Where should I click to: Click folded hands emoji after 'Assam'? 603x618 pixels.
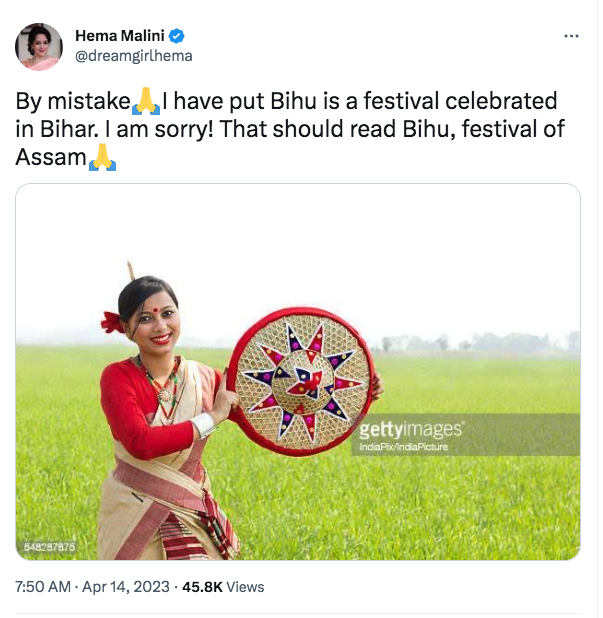point(102,157)
